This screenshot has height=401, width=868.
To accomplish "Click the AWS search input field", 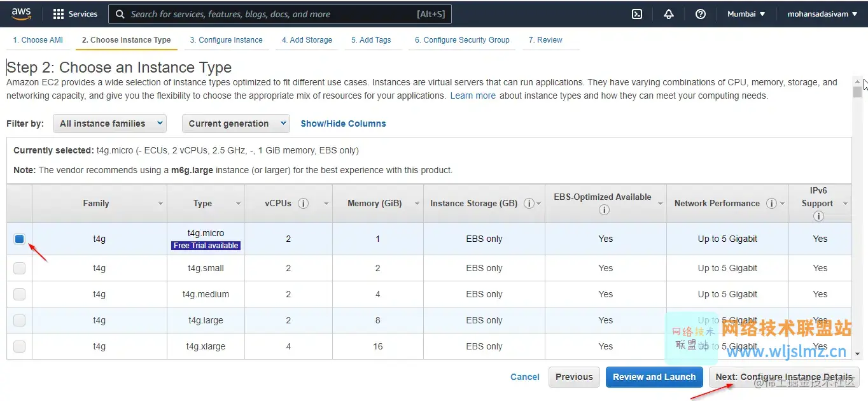I will coord(280,14).
